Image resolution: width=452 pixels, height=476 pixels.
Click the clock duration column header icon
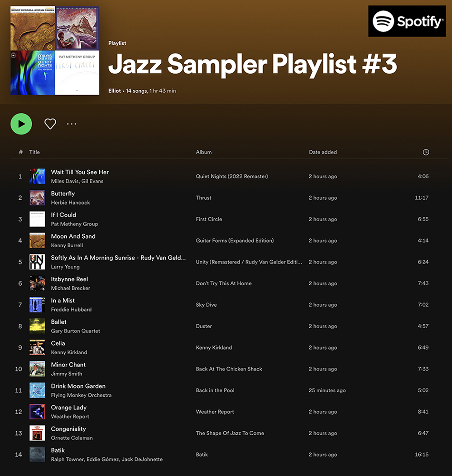(426, 152)
